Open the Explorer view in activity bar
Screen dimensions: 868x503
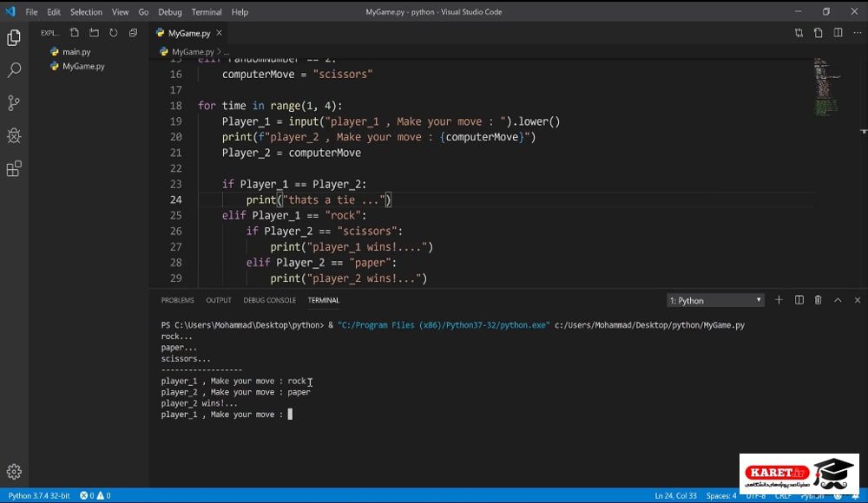pos(14,37)
